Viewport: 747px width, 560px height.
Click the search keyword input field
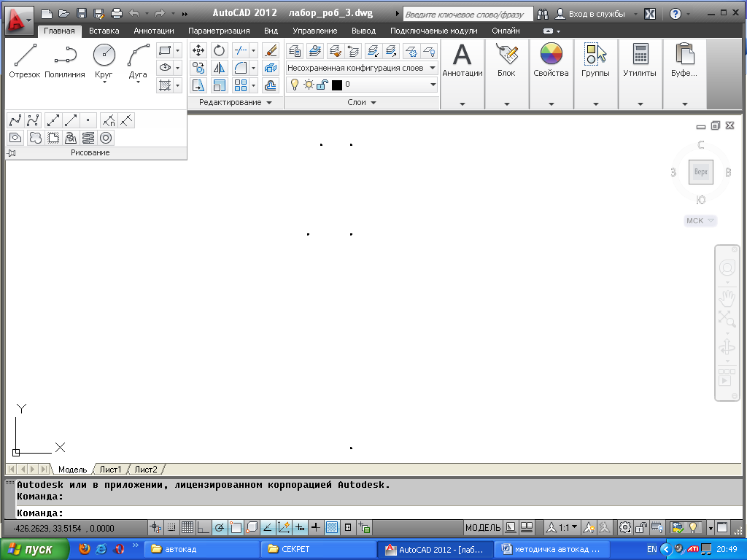[x=468, y=14]
